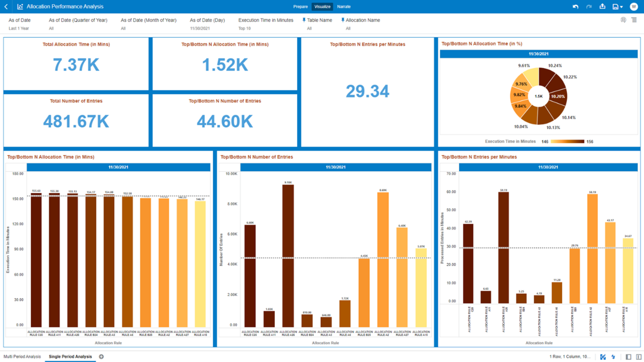The width and height of the screenshot is (644, 362).
Task: Open the As of Date filter (Last 1 Year)
Action: coord(20,24)
